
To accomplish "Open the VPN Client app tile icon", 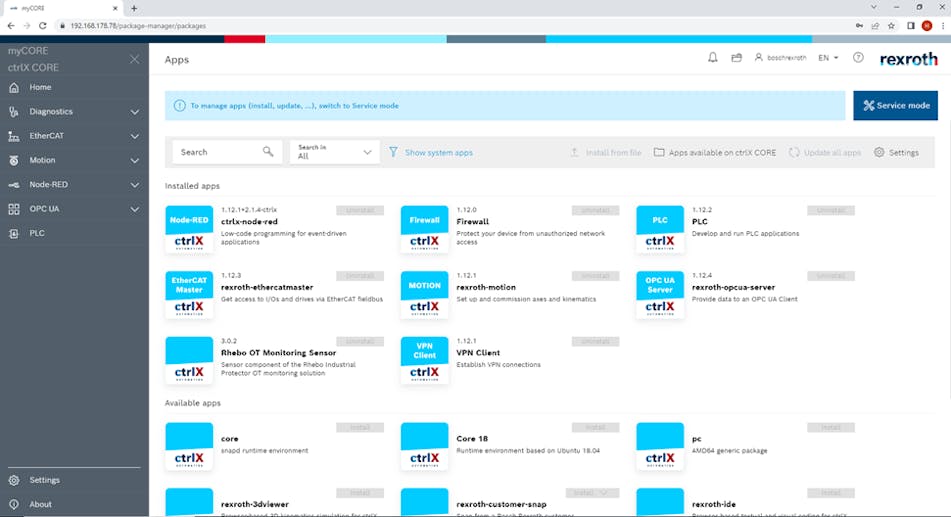I will coord(425,360).
